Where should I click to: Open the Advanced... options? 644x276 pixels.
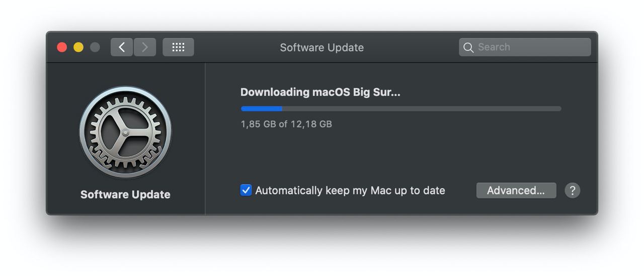click(516, 190)
